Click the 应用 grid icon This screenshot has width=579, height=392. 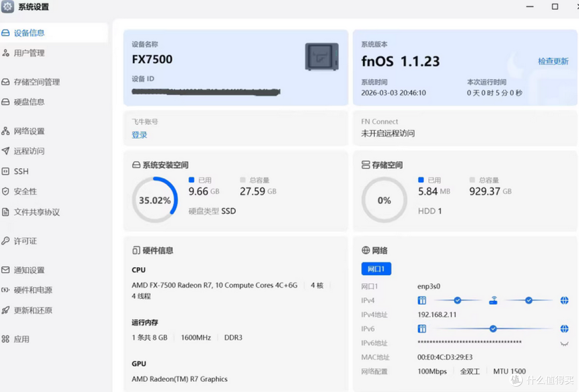point(5,339)
